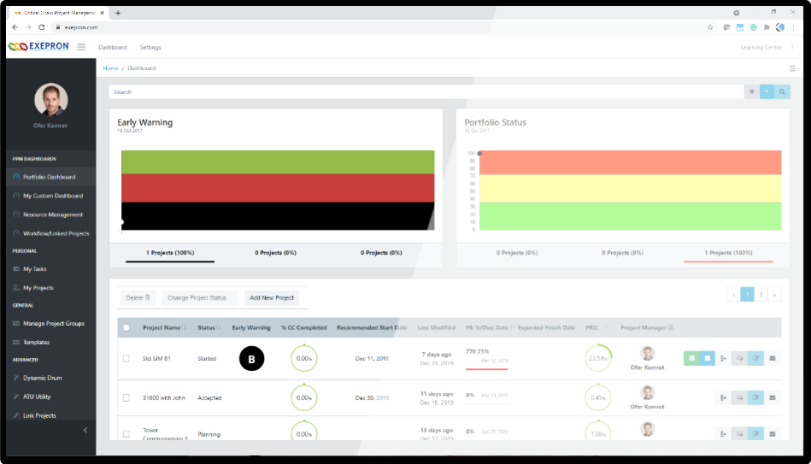The image size is (811, 464).
Task: Open Resource Management in sidebar
Action: [x=51, y=214]
